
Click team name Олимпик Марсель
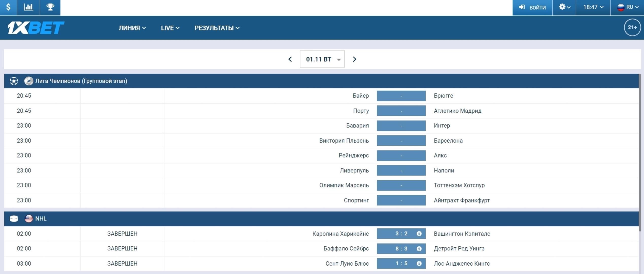pos(344,185)
